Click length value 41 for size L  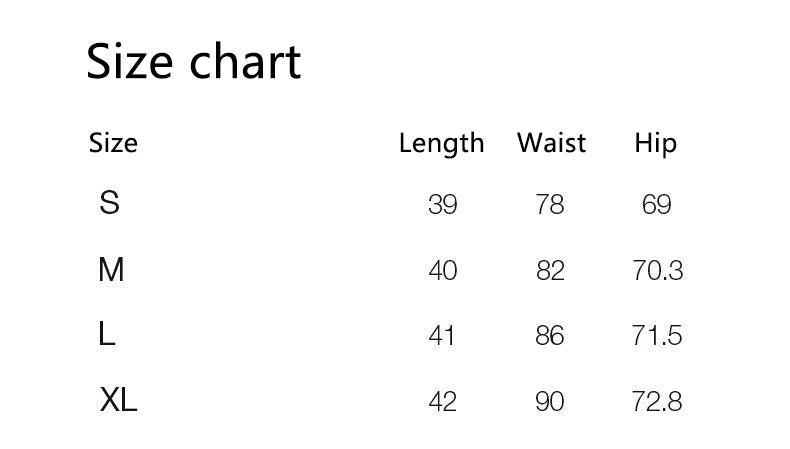pos(441,336)
